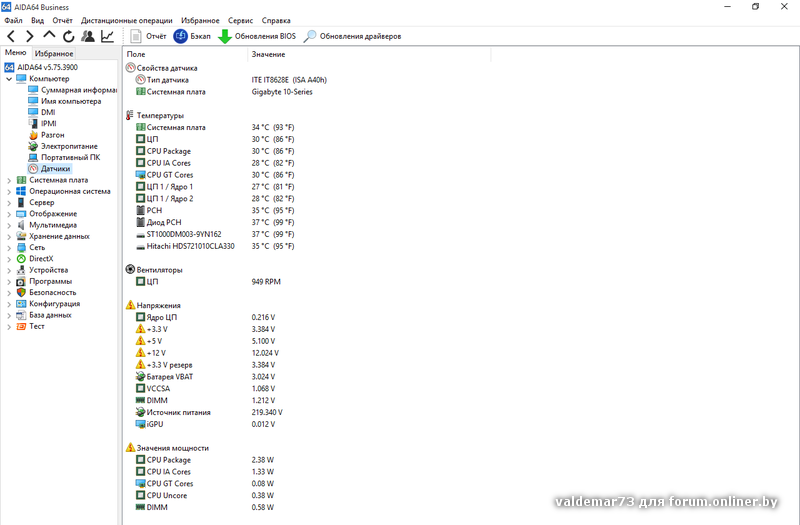Viewport: 800px width, 525px height.
Task: Click the Устройства tree icon
Action: pyautogui.click(x=21, y=270)
